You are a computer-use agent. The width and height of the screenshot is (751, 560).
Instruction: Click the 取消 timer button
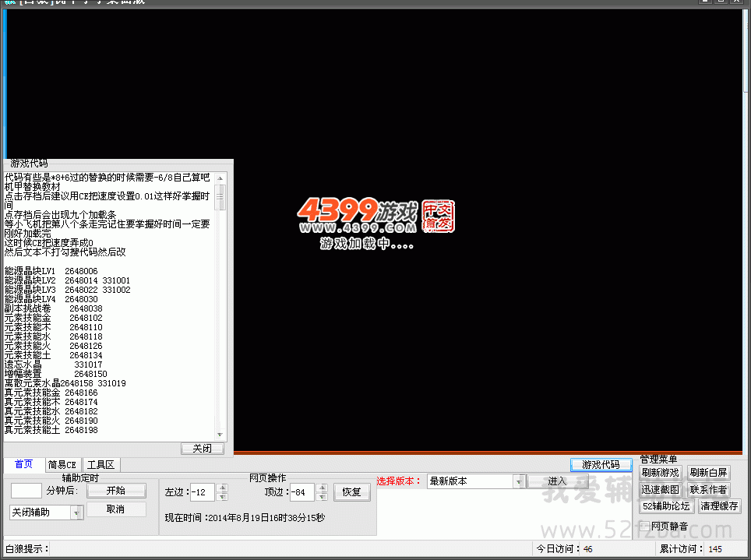click(115, 509)
